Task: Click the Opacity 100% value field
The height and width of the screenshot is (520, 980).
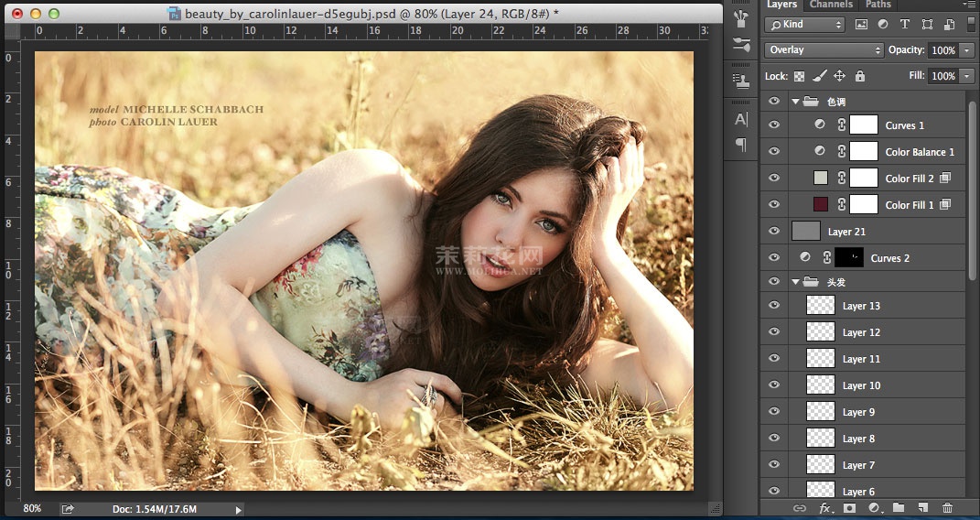Action: click(x=943, y=50)
